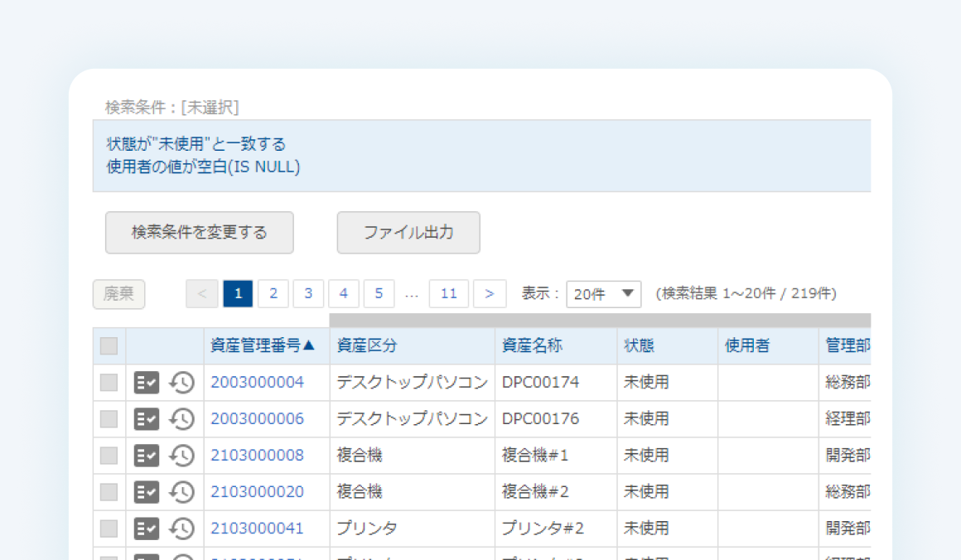The width and height of the screenshot is (961, 560).
Task: Open checklist icon for asset 2103000041
Action: pos(147,529)
